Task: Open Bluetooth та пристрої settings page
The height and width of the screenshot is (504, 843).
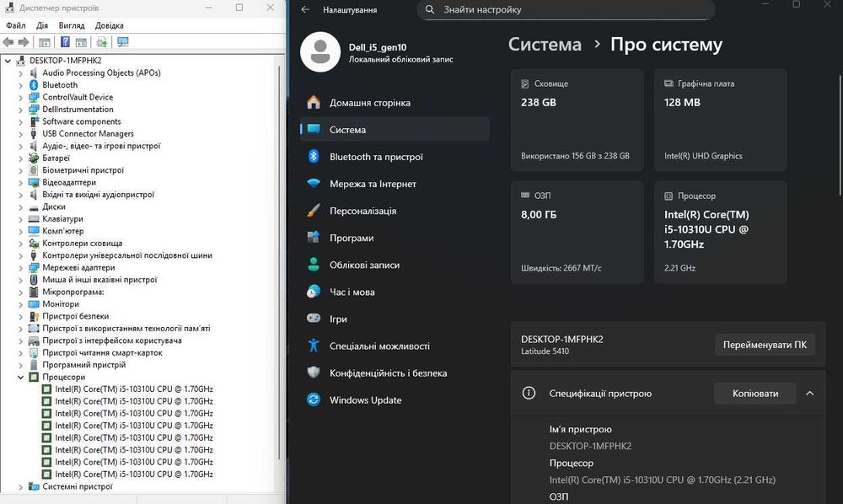Action: click(395, 157)
